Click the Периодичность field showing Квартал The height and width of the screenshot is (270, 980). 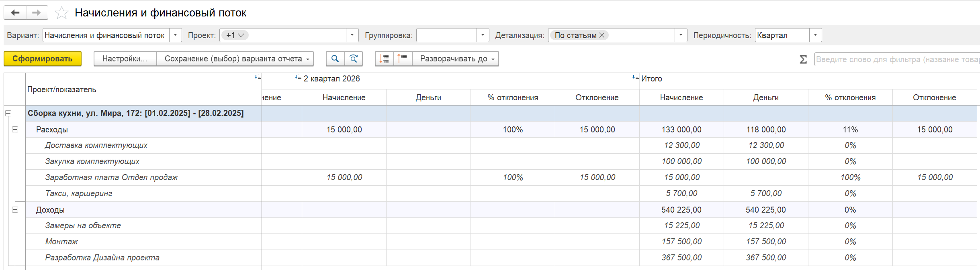(782, 35)
